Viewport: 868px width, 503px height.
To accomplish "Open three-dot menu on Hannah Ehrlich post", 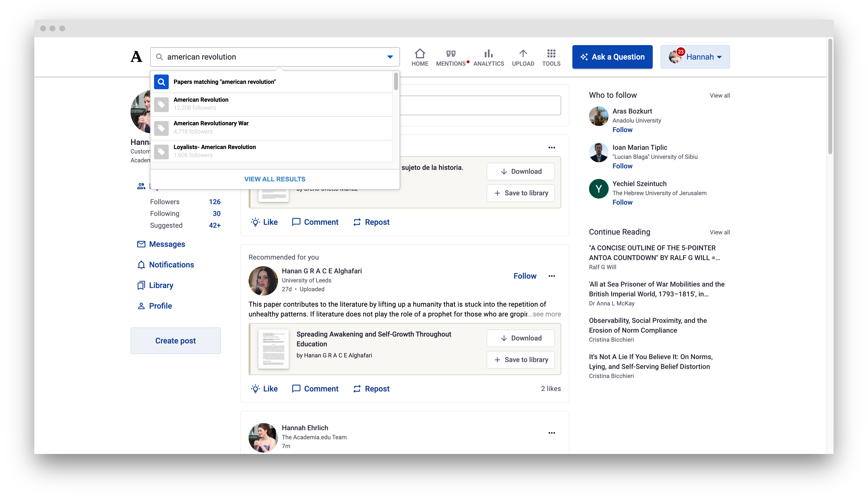I will click(552, 433).
